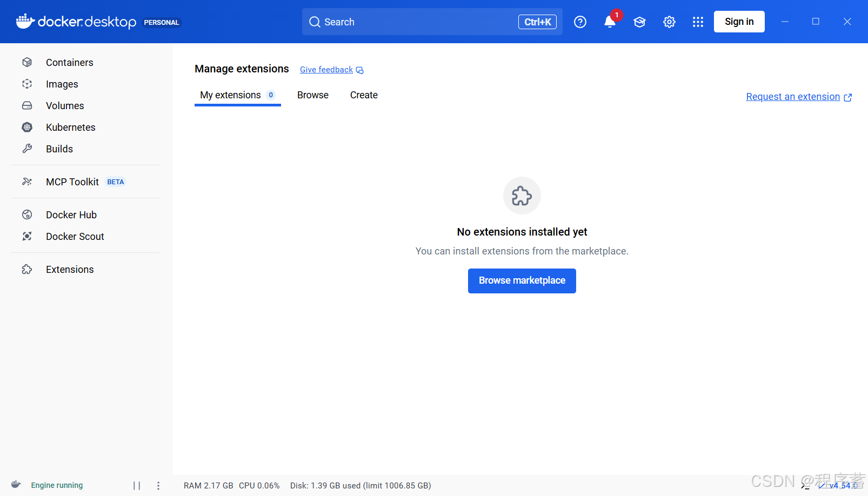The height and width of the screenshot is (496, 868).
Task: Click the Docker Scout icon
Action: (27, 236)
